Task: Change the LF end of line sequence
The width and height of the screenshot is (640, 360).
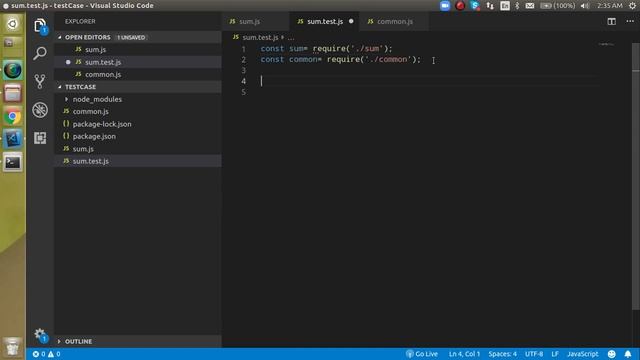Action: click(555, 354)
